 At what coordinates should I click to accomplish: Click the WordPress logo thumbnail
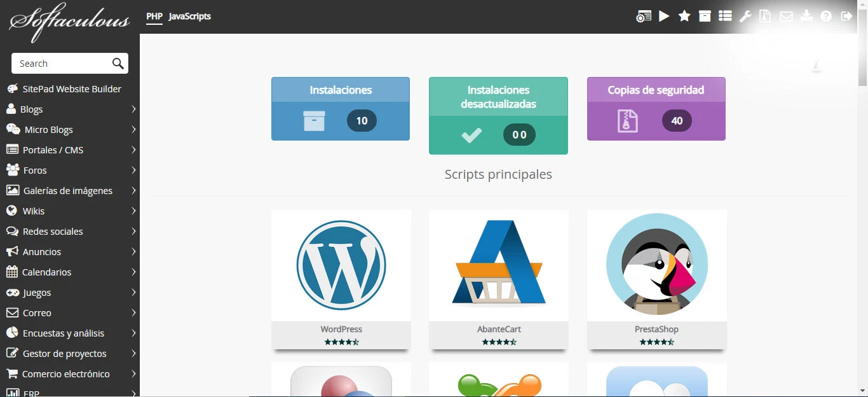pyautogui.click(x=341, y=265)
